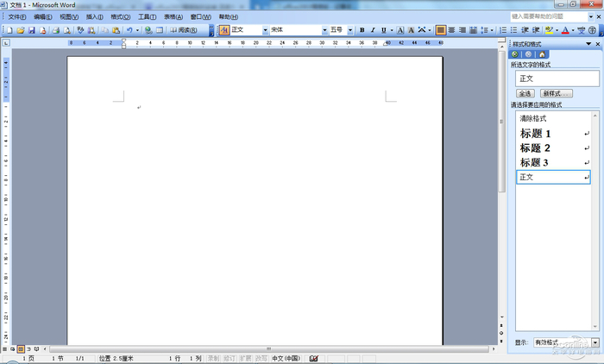Click the 新样式 button
The height and width of the screenshot is (364, 604).
tap(557, 93)
